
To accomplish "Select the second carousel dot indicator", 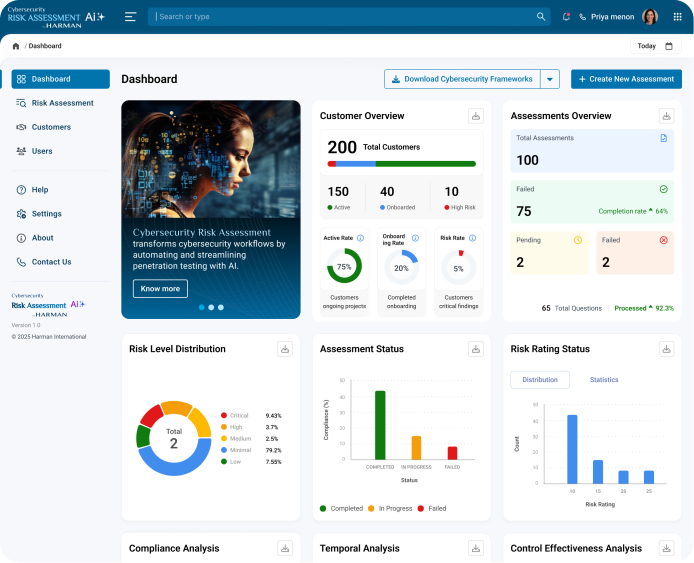I will click(211, 307).
